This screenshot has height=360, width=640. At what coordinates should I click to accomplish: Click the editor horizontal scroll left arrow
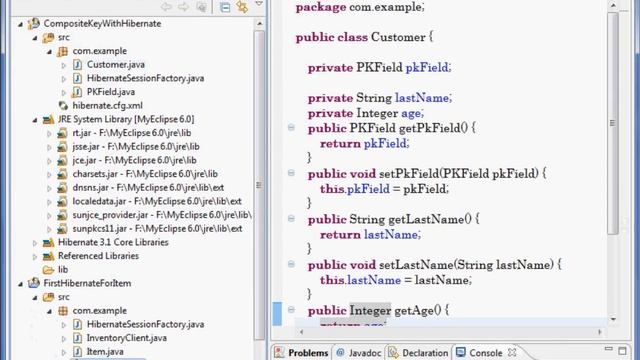tap(301, 332)
